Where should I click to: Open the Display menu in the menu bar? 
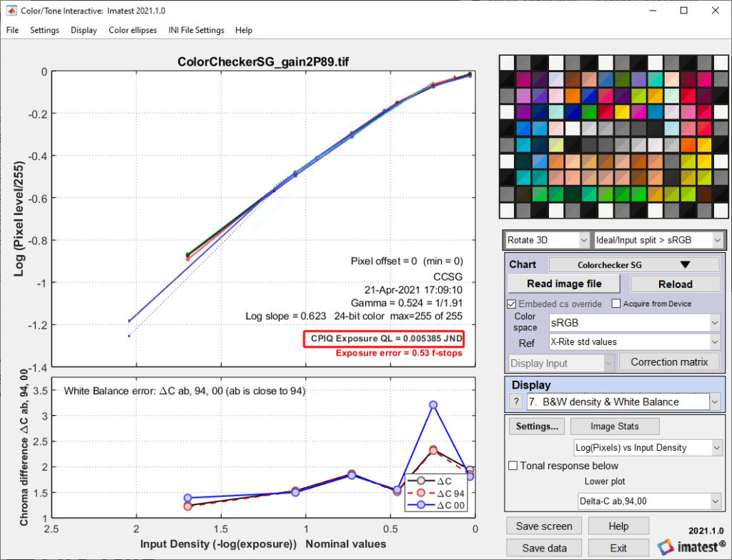click(84, 30)
